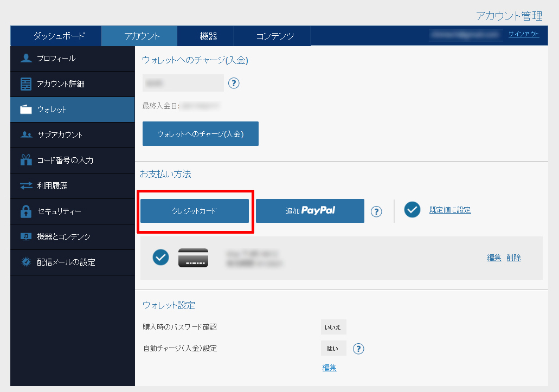Click the サインアウト link
Viewport: 559px width, 392px height.
[x=524, y=34]
